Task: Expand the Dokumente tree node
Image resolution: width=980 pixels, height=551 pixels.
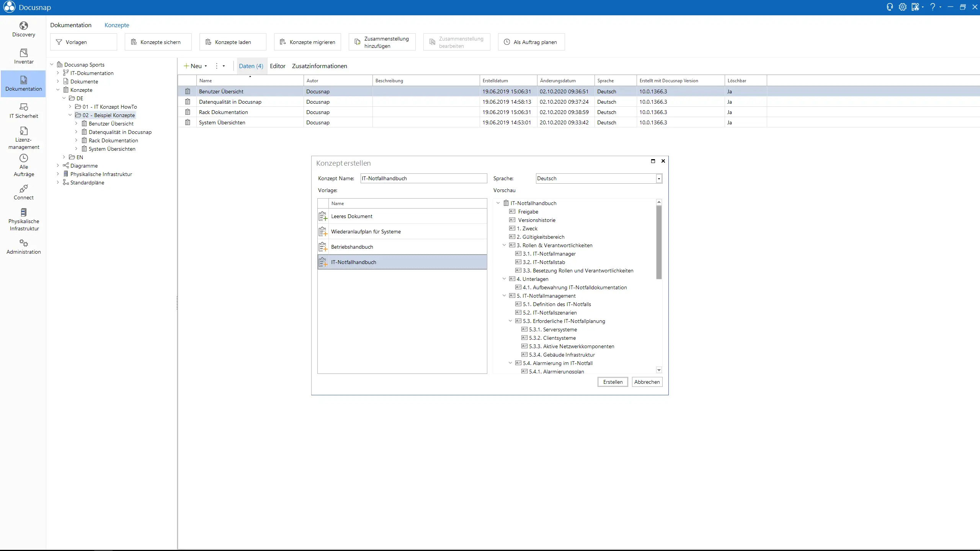Action: click(x=58, y=82)
